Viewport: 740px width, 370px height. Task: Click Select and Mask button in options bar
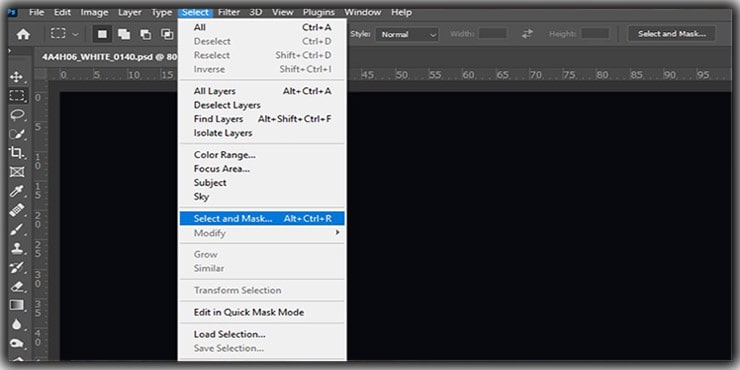click(x=672, y=34)
